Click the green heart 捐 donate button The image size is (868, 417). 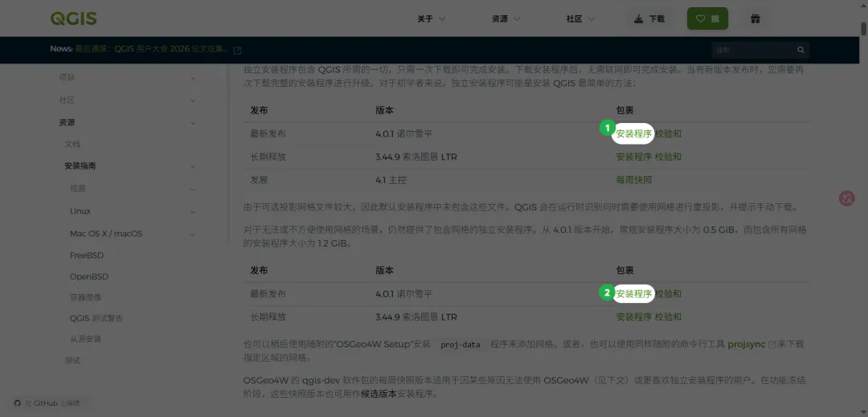point(707,18)
